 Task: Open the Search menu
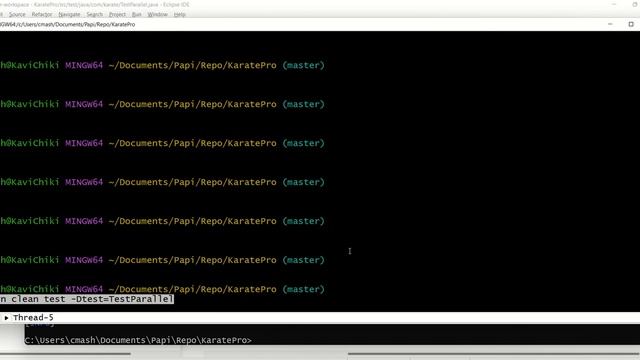tap(95, 14)
